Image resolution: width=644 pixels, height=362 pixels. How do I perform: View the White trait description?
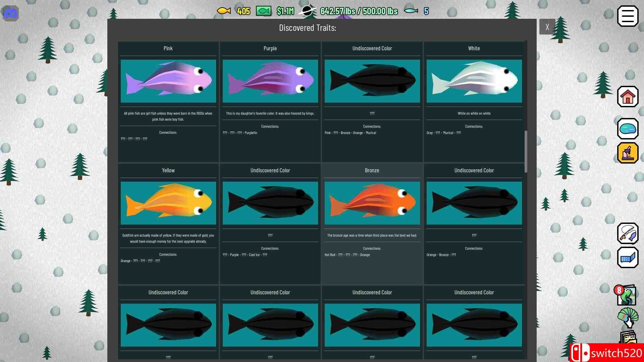click(474, 113)
